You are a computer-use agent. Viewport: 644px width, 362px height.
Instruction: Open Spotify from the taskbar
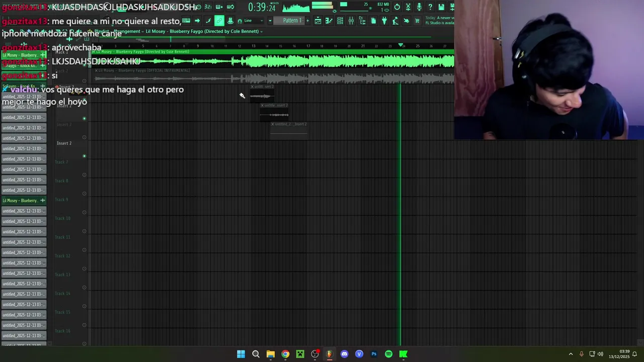[388, 354]
